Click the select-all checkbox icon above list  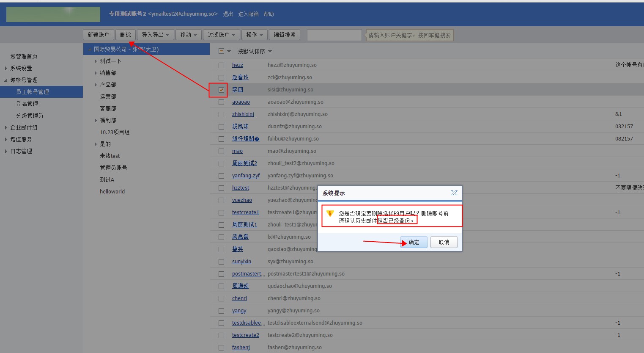point(221,51)
